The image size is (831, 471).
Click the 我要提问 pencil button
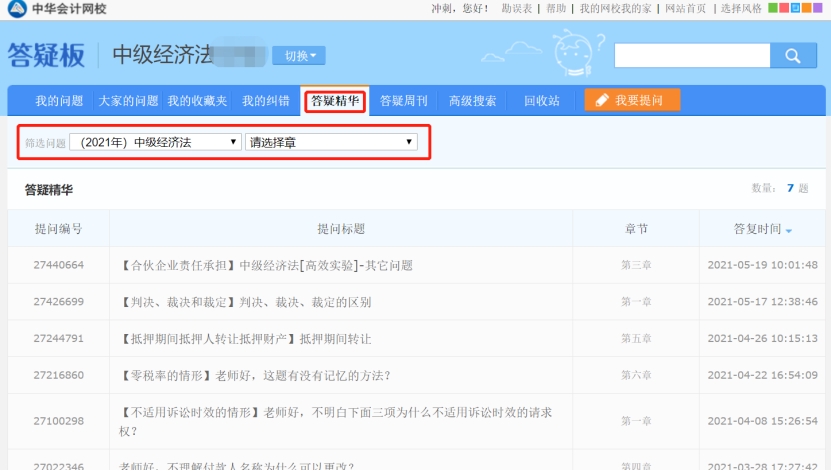point(632,101)
